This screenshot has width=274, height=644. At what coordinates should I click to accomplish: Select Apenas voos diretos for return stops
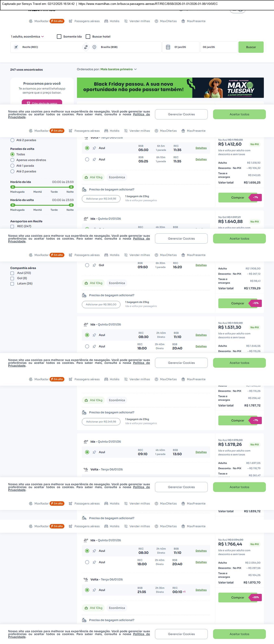coord(12,160)
